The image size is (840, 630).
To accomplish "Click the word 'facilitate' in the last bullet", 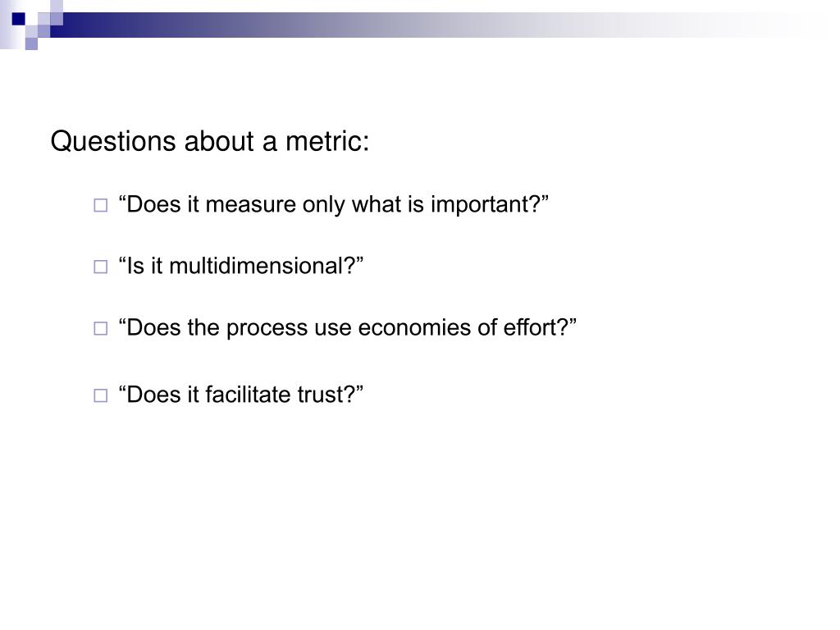I will (248, 395).
